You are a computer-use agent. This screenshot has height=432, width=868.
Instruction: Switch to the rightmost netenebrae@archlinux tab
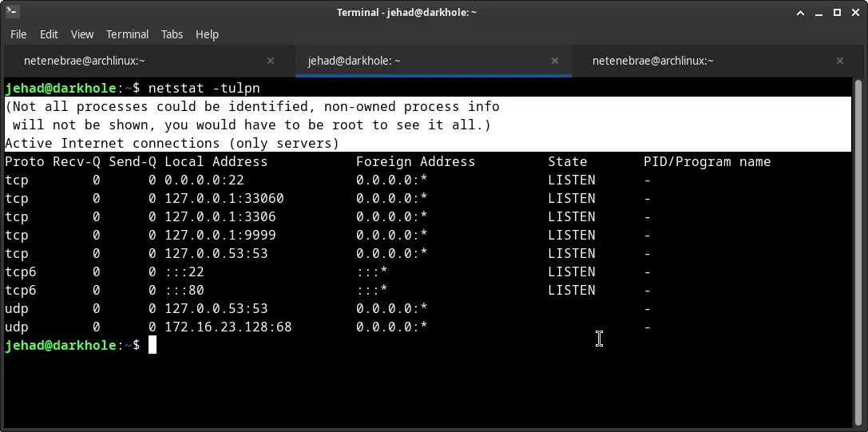[652, 61]
